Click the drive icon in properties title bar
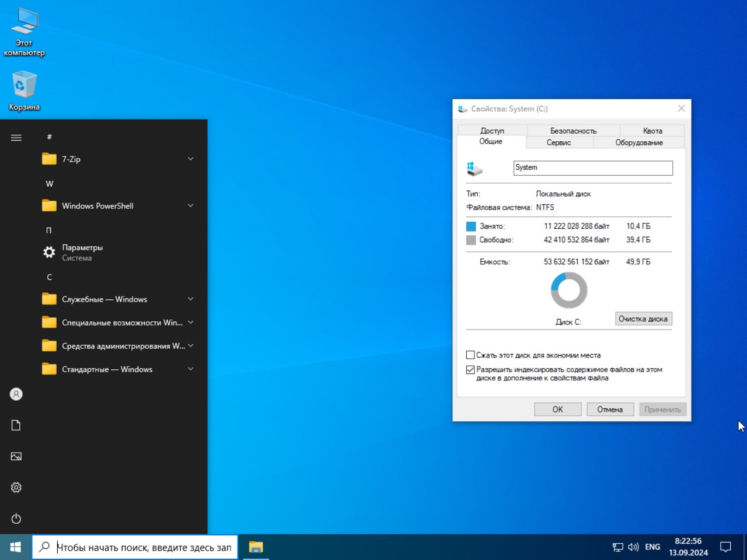Image resolution: width=747 pixels, height=560 pixels. [x=463, y=109]
